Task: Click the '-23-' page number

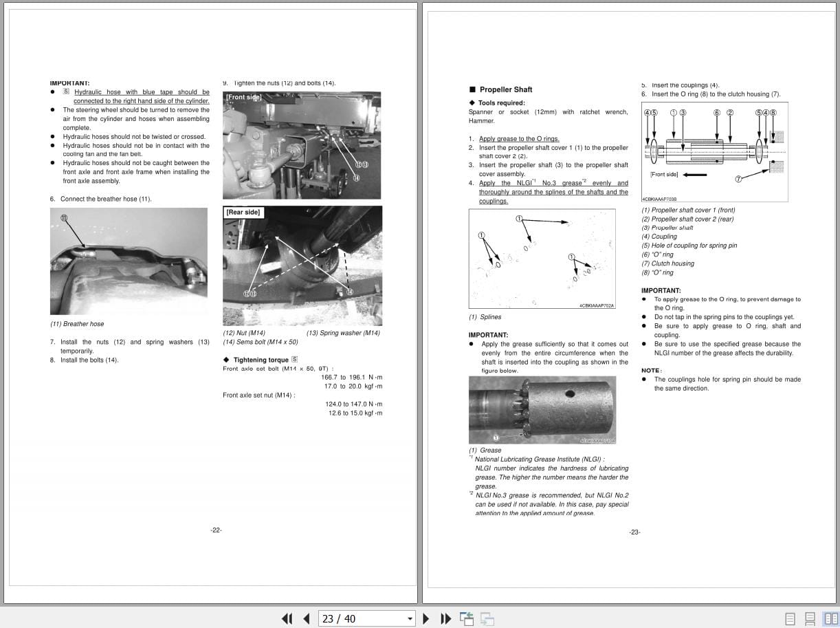Action: click(x=634, y=532)
